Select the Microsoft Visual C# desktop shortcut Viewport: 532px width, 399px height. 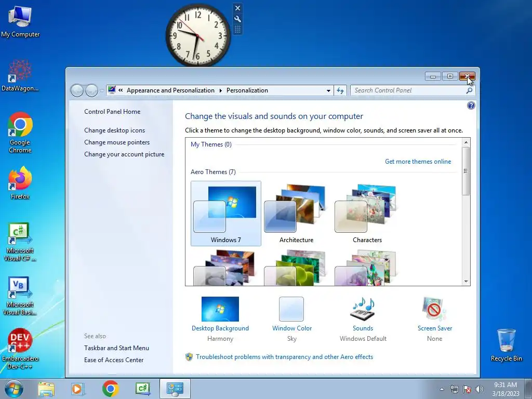[20, 242]
